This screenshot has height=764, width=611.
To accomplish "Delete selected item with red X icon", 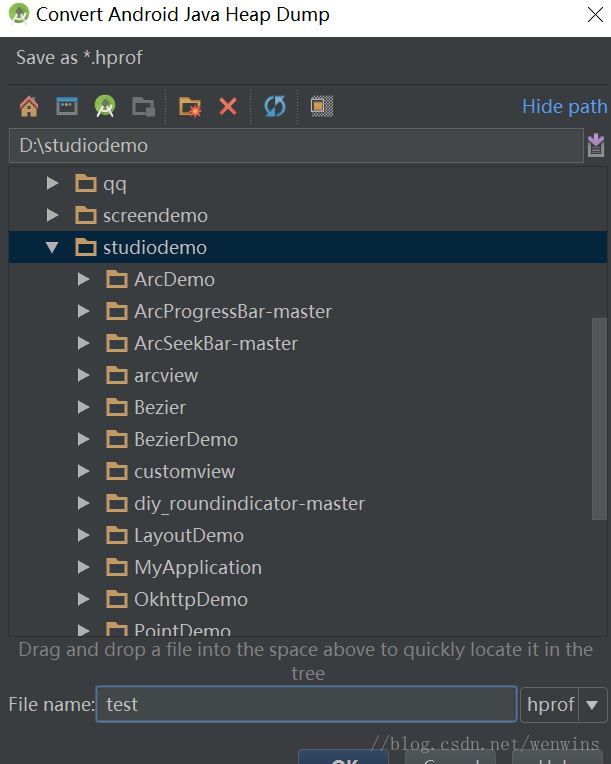I will [228, 106].
